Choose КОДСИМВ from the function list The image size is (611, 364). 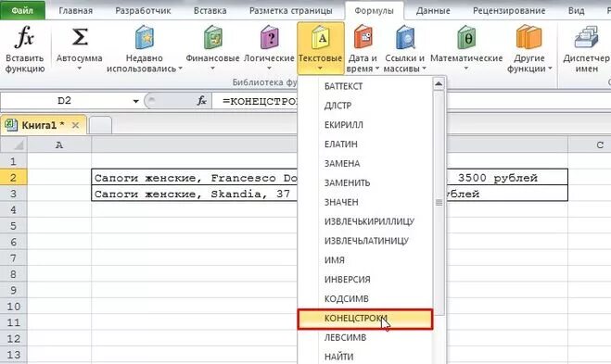pos(365,298)
